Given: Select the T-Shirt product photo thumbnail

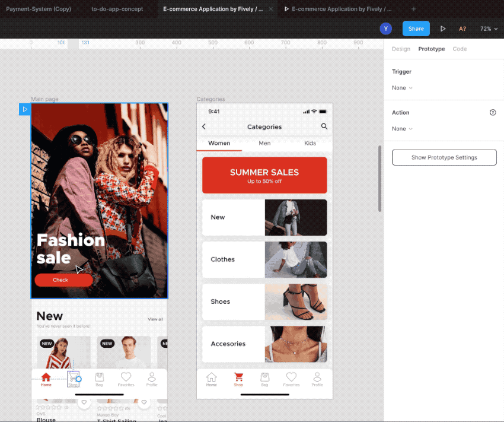Looking at the screenshot, I should [x=124, y=353].
